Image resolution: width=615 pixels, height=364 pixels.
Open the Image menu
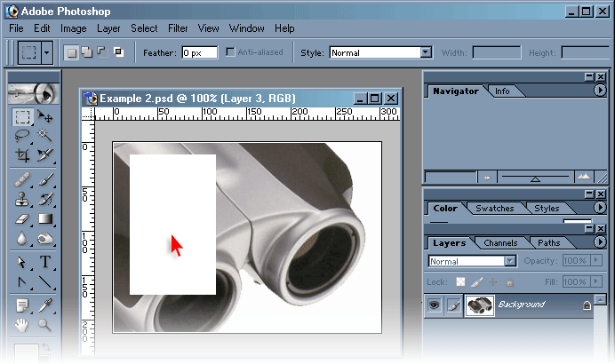[x=74, y=28]
